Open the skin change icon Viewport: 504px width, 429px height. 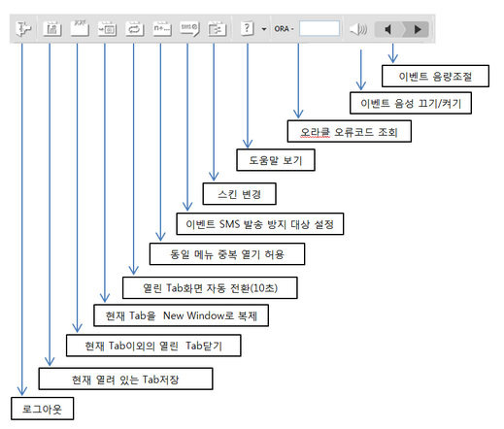[217, 29]
